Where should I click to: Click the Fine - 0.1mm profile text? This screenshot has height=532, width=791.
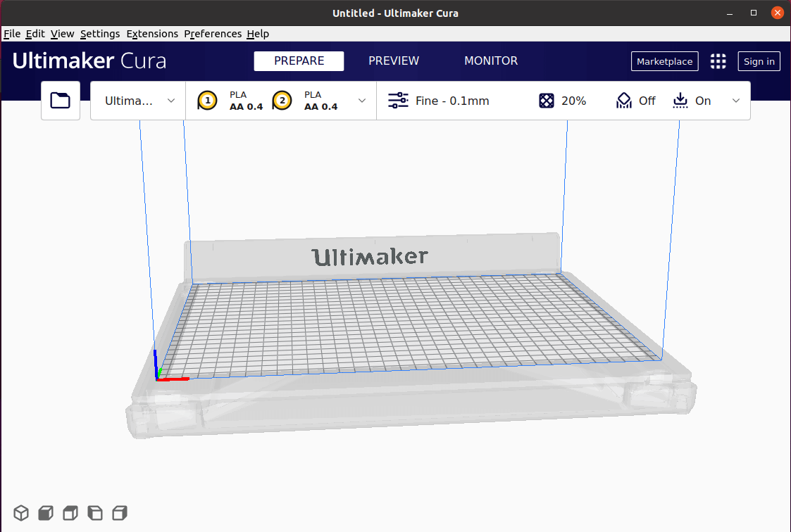(x=452, y=101)
